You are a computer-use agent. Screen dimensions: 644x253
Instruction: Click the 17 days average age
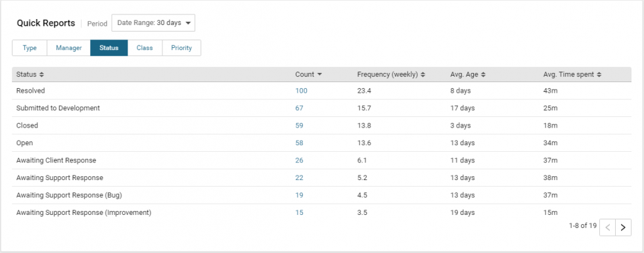(463, 108)
